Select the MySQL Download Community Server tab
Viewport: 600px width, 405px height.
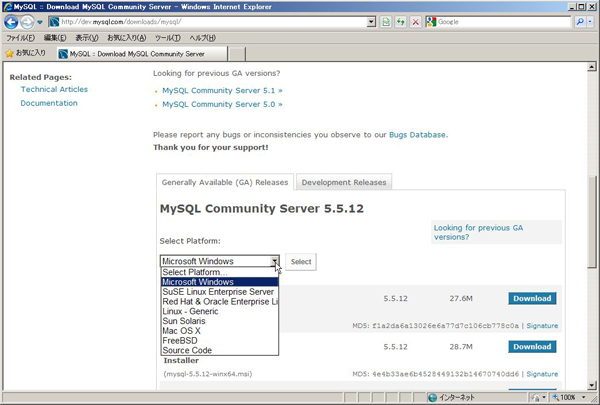142,54
